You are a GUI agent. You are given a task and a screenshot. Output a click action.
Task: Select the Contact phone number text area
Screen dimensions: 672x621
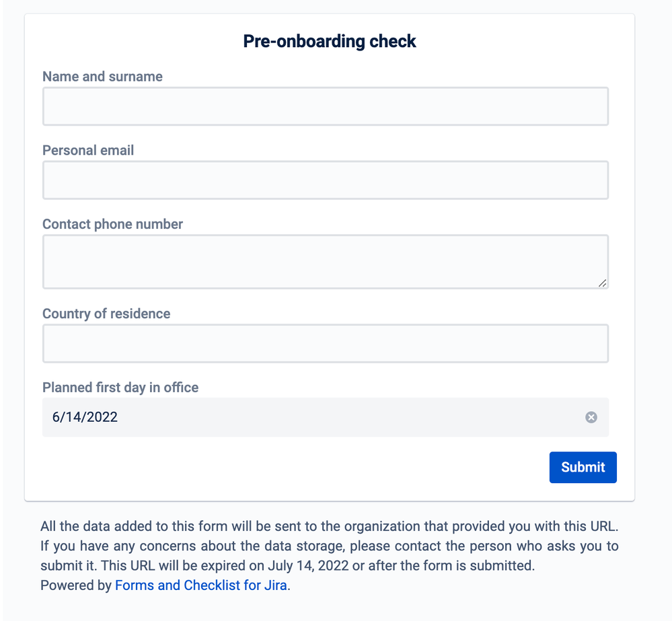325,262
